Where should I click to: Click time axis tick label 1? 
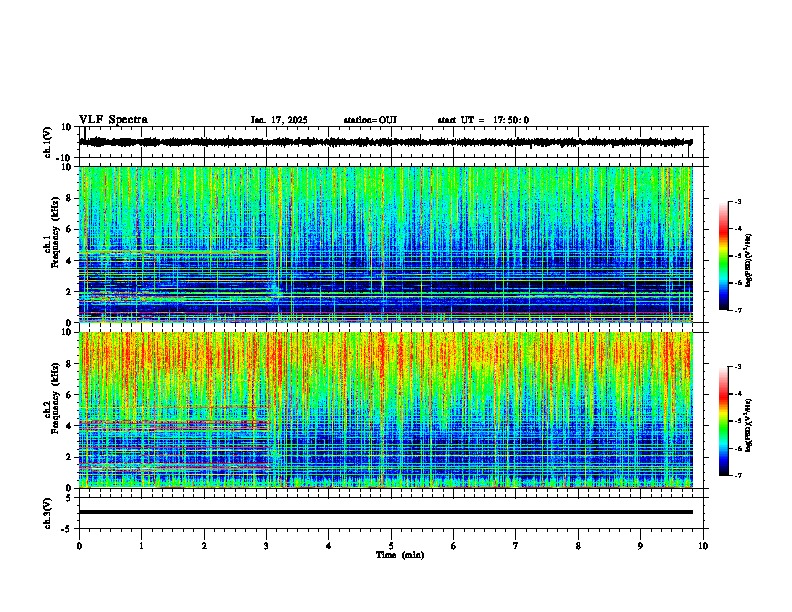click(x=141, y=546)
